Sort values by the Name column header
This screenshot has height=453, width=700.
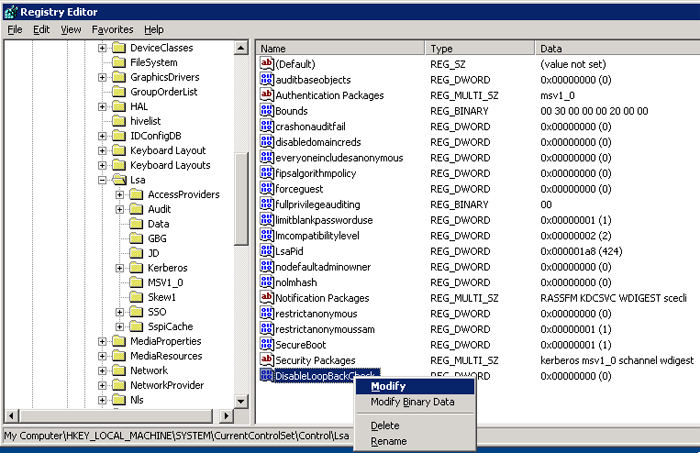coord(341,48)
